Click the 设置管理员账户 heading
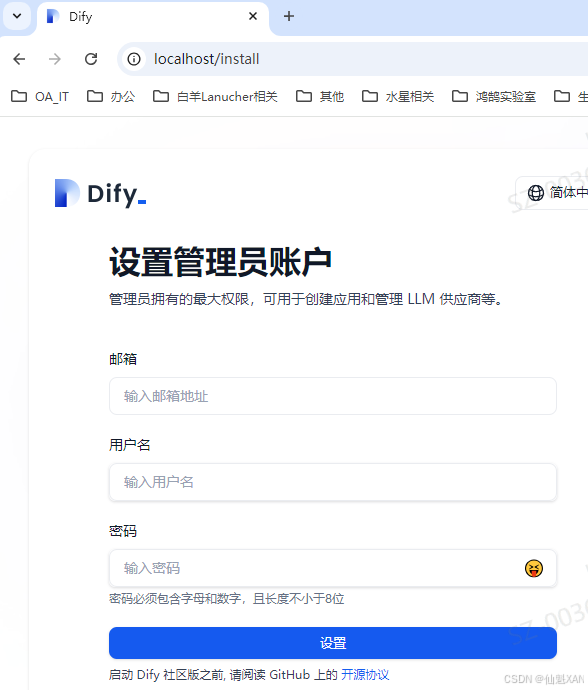This screenshot has width=588, height=690. [220, 262]
